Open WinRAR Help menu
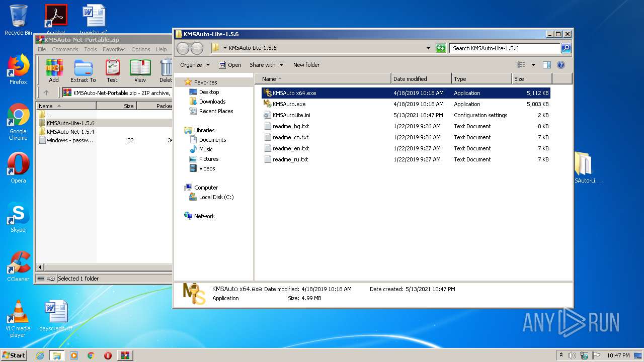644x362 pixels. point(161,49)
